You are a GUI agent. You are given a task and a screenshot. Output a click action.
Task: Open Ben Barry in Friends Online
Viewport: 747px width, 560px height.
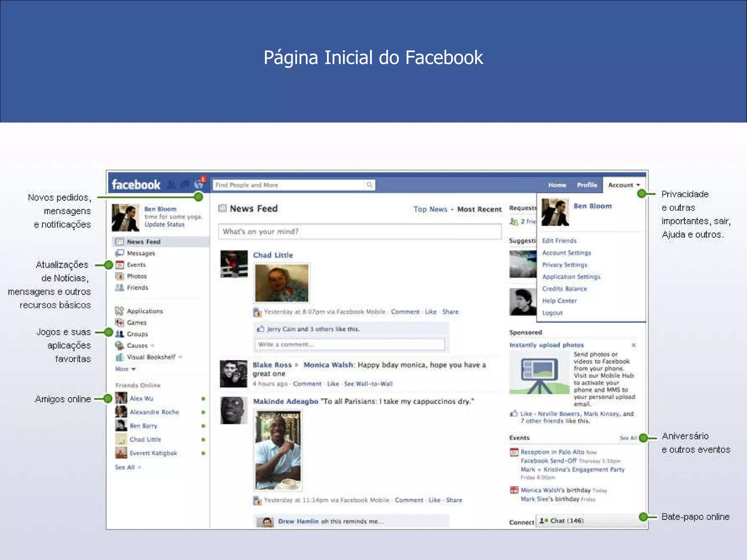[x=143, y=426]
